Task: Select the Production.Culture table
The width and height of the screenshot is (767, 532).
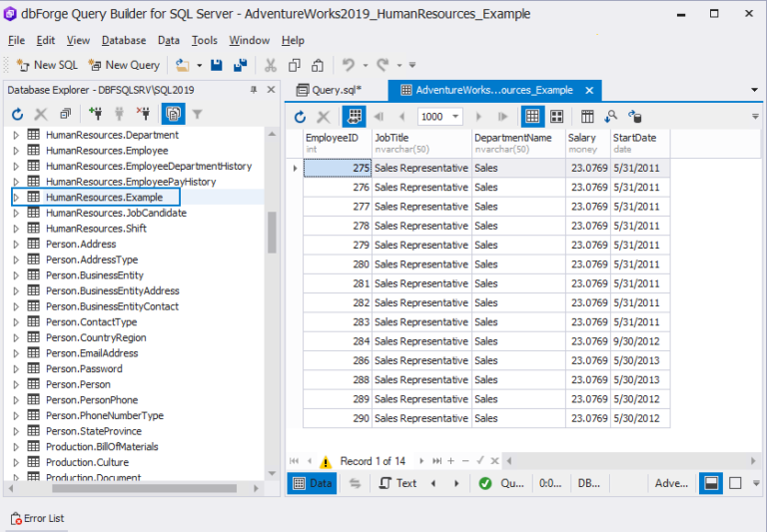Action: point(87,462)
